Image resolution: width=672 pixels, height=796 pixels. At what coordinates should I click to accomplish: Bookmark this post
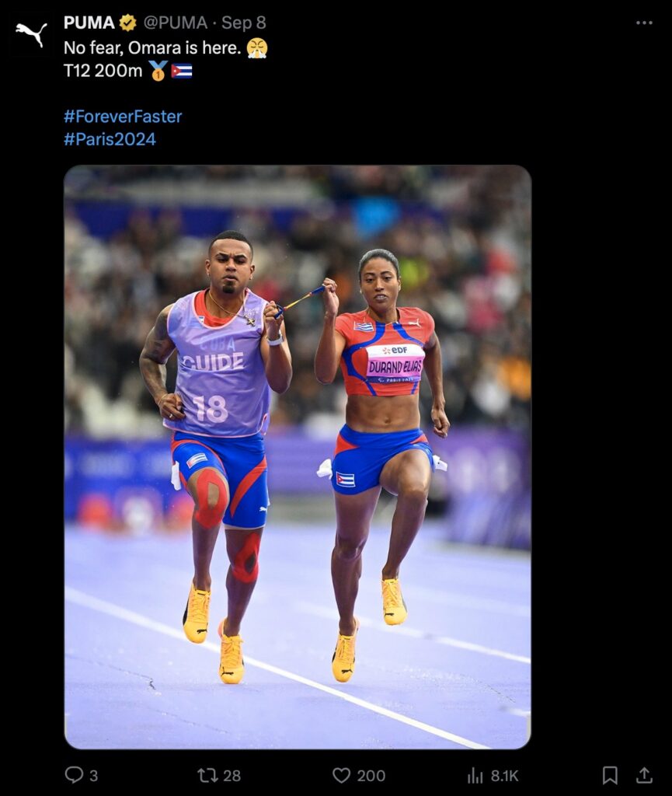(x=610, y=775)
